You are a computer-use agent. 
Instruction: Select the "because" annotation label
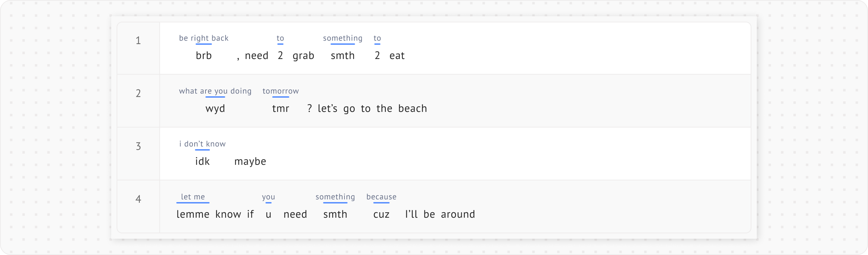coord(381,197)
